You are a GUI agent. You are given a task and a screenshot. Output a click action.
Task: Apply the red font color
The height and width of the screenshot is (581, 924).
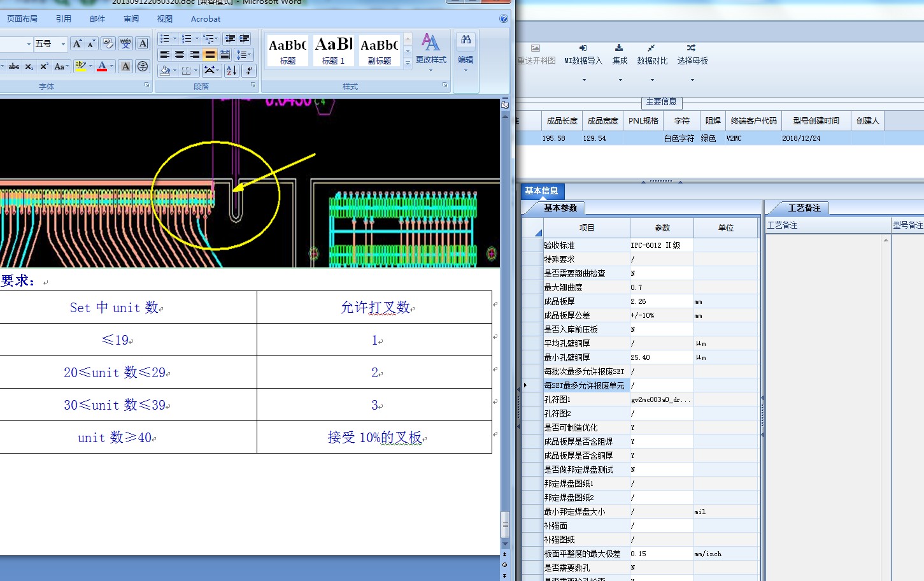coord(102,66)
